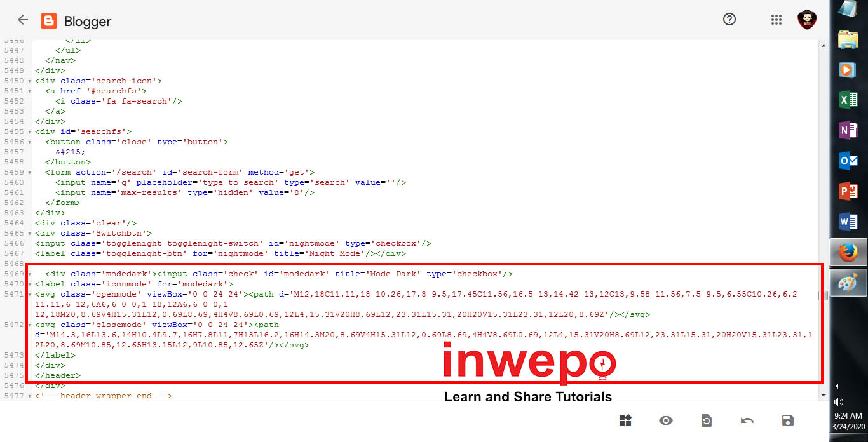The image size is (868, 442).
Task: Click the editor scrollbar down arrow
Action: point(823,396)
